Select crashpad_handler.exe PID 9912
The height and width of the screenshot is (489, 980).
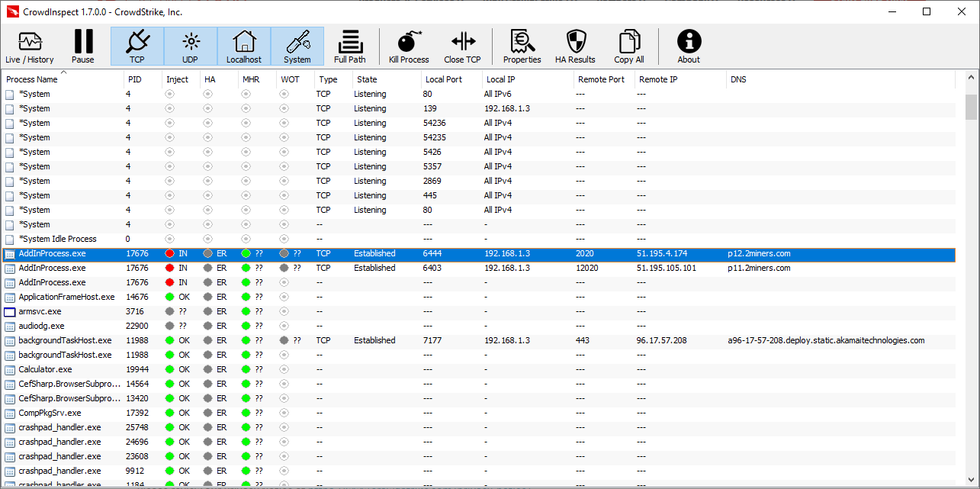(x=479, y=471)
